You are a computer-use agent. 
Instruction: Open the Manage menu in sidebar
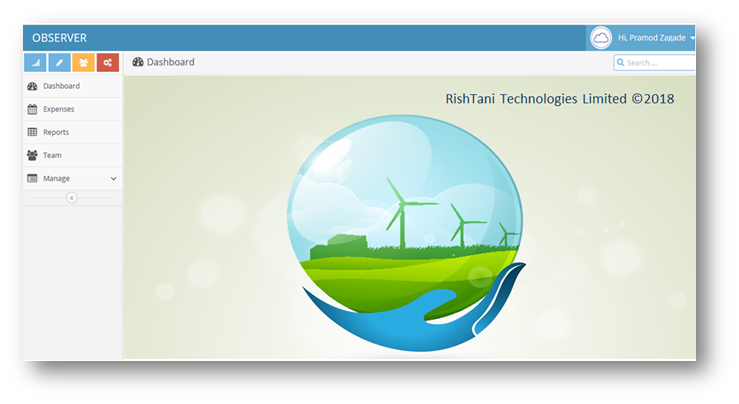click(56, 178)
